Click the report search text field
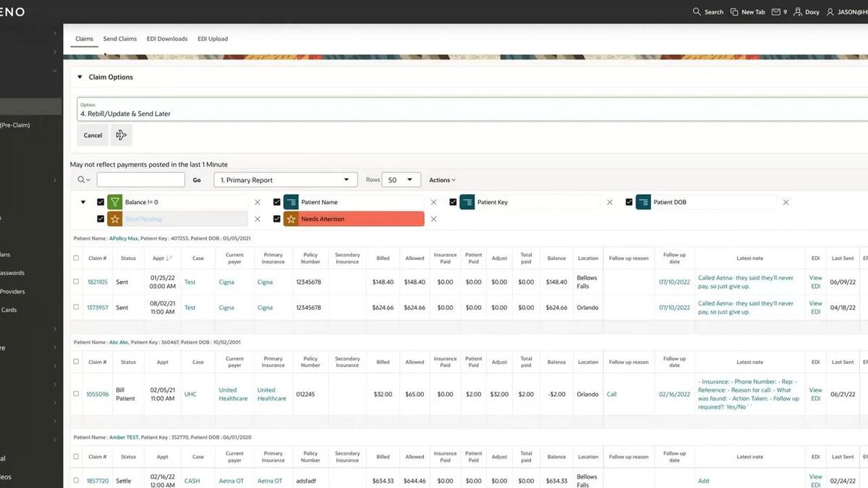Image resolution: width=868 pixels, height=488 pixels. coord(141,180)
